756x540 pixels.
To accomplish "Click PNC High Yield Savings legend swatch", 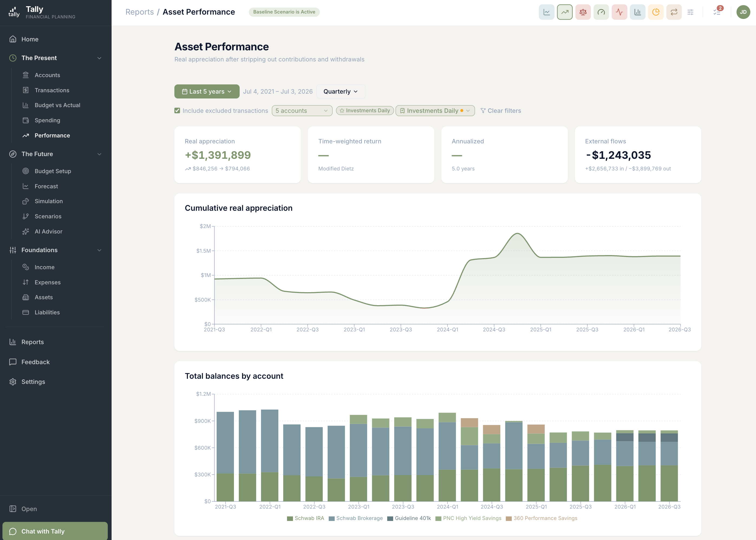I will pyautogui.click(x=438, y=518).
